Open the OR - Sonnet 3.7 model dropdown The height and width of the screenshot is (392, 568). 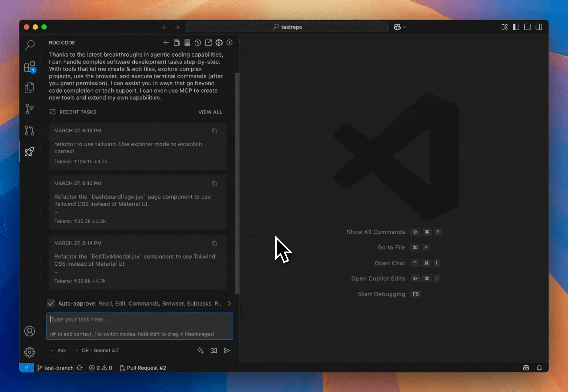coord(97,350)
